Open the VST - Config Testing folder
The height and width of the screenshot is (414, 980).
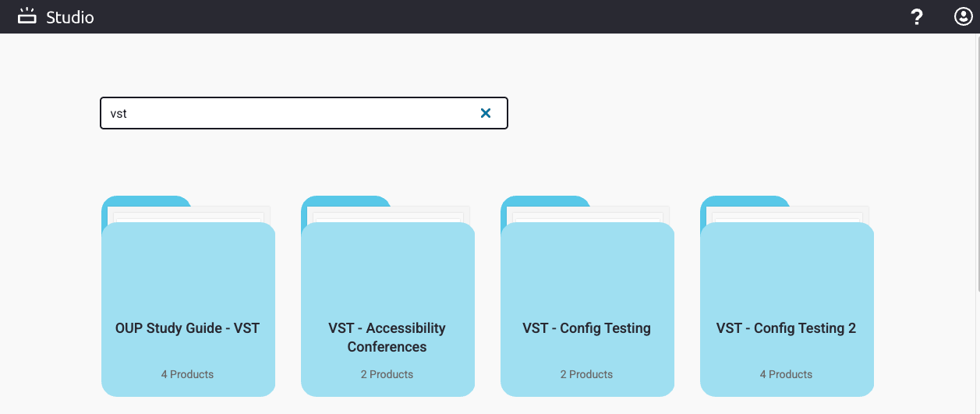tap(587, 296)
